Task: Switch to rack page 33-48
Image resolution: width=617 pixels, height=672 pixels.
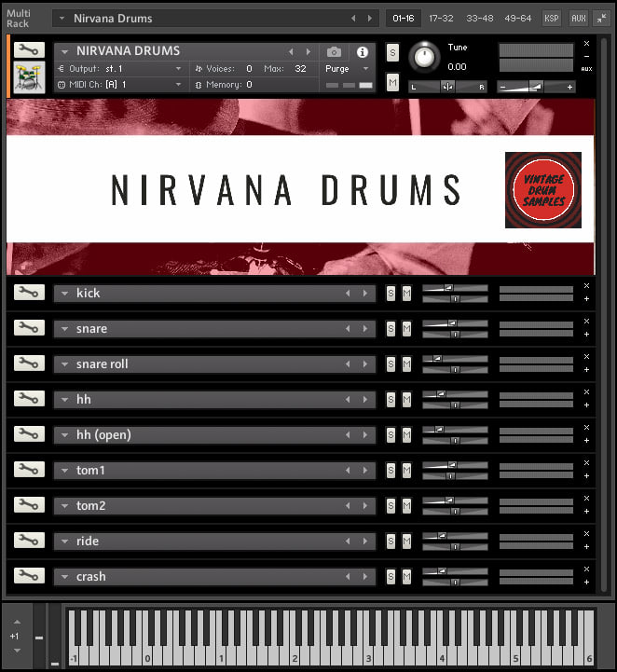Action: (479, 19)
